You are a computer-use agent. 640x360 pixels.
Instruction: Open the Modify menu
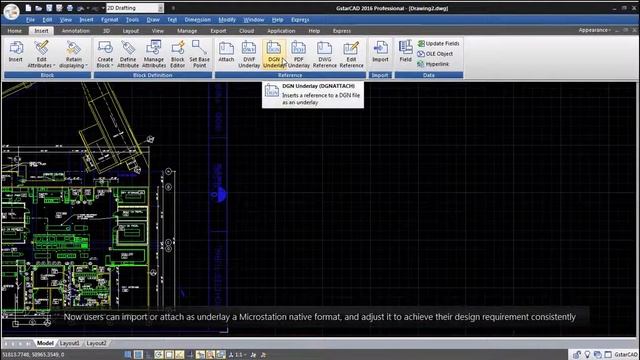pos(227,20)
